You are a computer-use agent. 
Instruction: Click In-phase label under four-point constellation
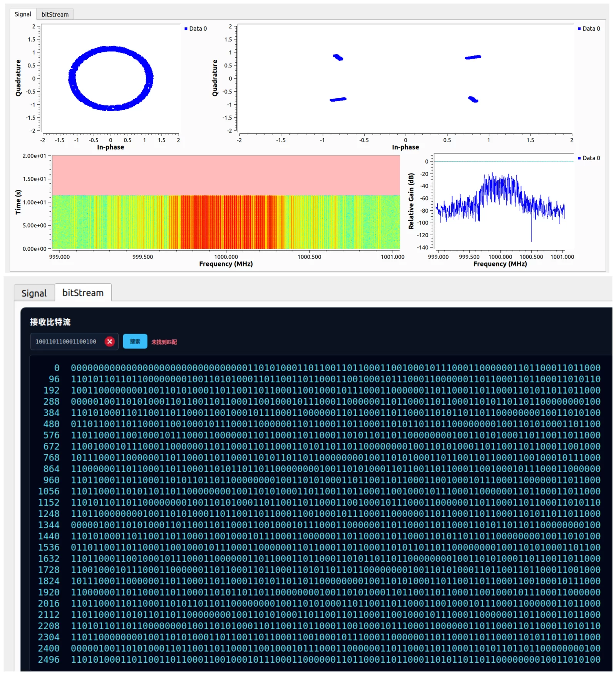(x=405, y=147)
